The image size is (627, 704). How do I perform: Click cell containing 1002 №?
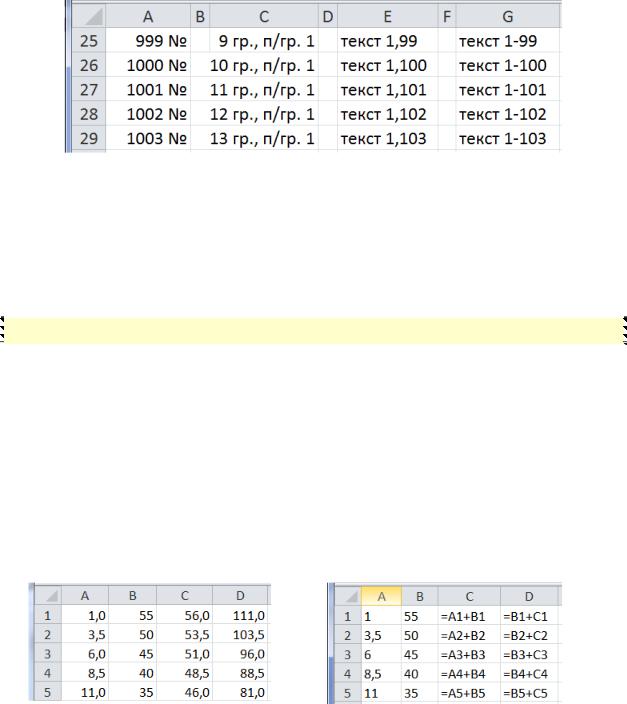pyautogui.click(x=148, y=114)
